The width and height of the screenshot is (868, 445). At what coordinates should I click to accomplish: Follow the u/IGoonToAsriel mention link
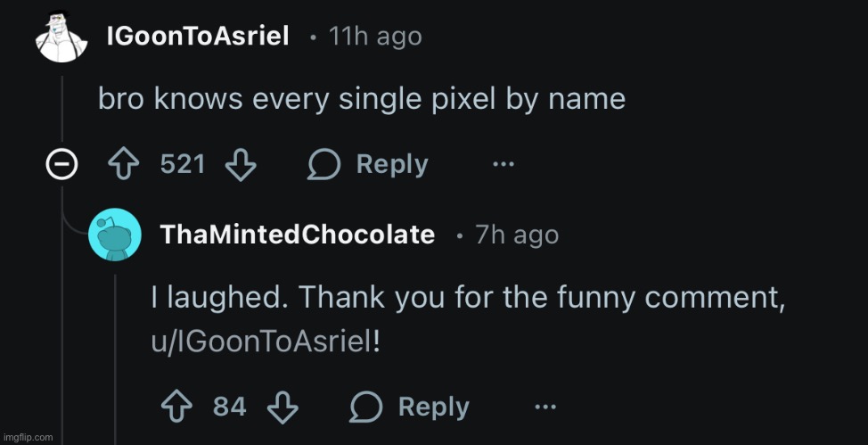[258, 343]
